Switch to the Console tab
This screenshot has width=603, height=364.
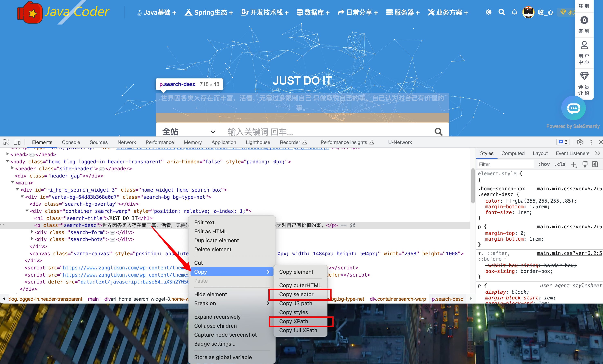click(x=71, y=142)
